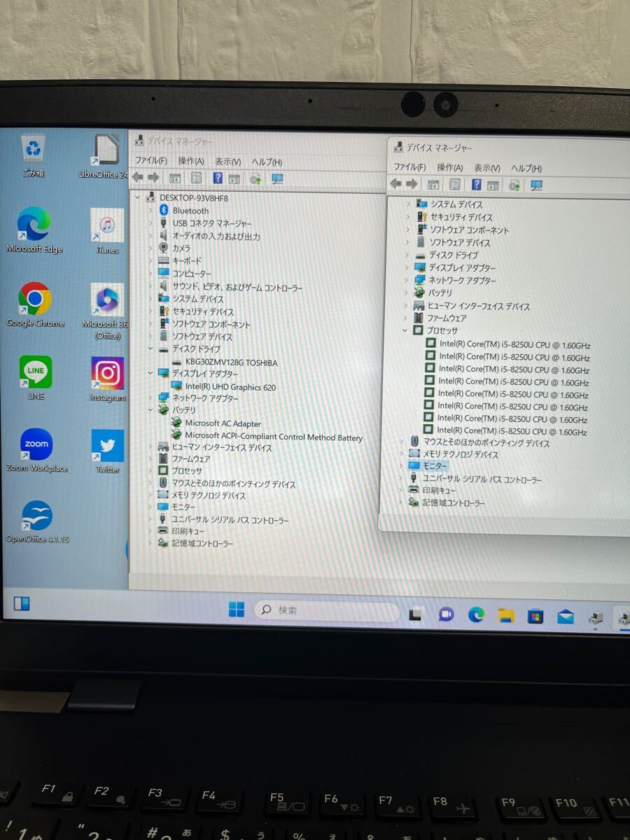
Task: Select the Microsoft Edge desktop shortcut
Action: click(x=34, y=230)
